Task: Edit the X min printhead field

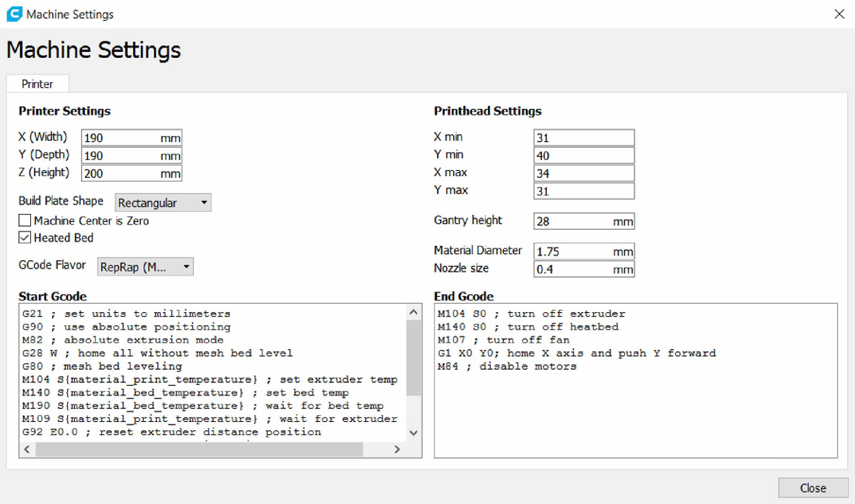Action: tap(584, 138)
